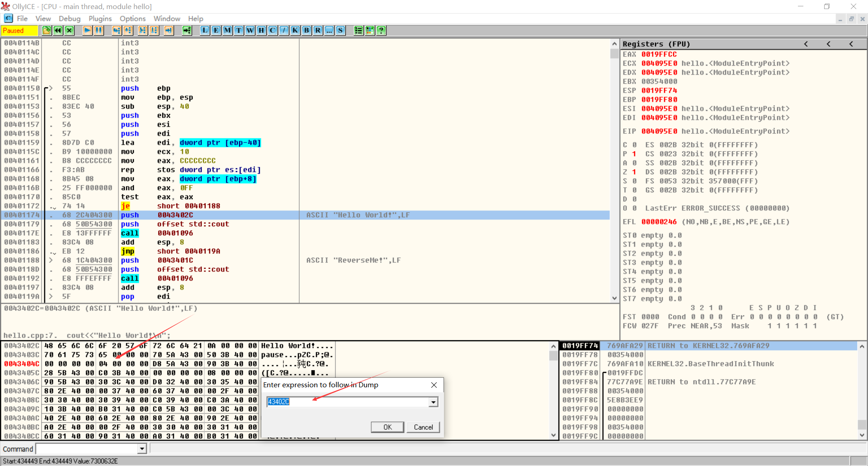Open the Command bar dropdown arrow

pyautogui.click(x=142, y=449)
